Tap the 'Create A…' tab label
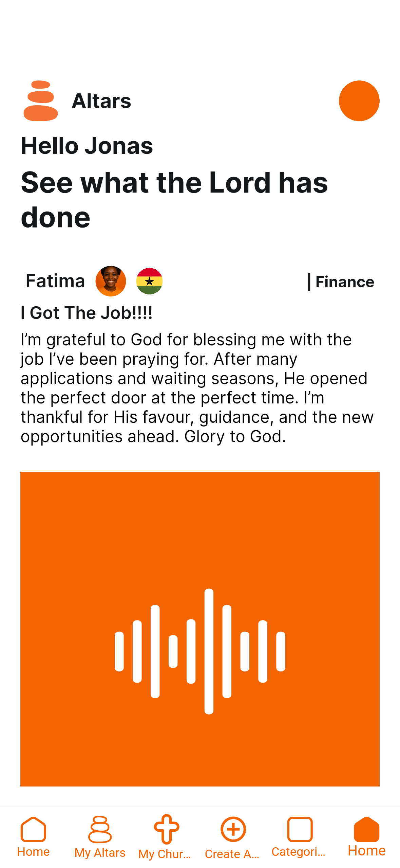400x868 pixels. coord(232,854)
